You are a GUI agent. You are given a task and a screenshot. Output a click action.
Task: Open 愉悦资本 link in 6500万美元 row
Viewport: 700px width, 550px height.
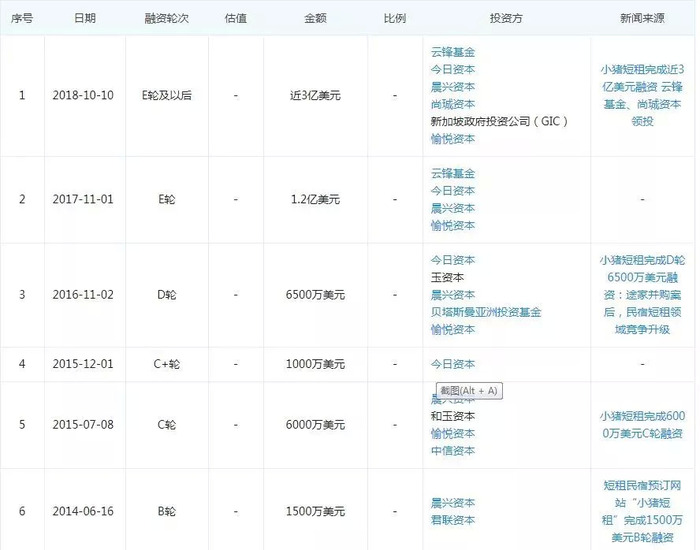tap(452, 330)
